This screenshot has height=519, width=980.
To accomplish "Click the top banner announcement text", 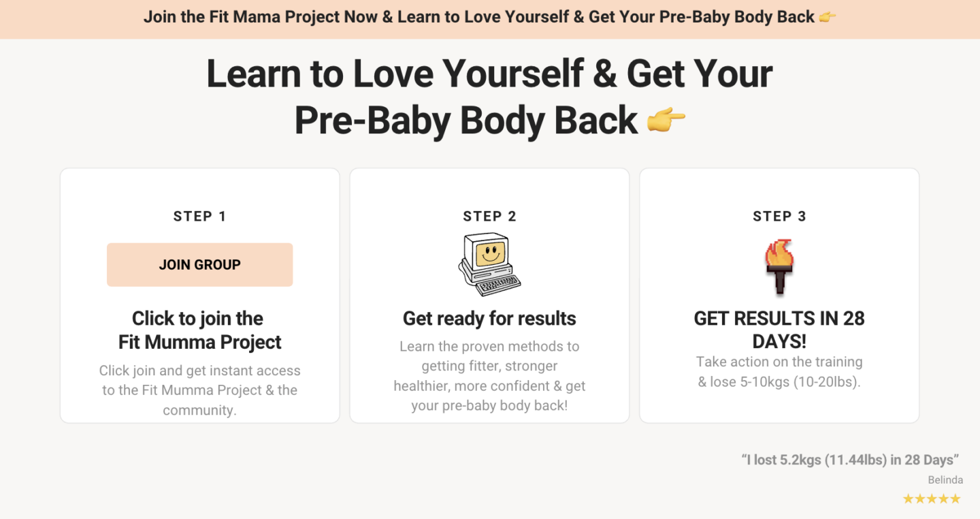I will tap(478, 18).
